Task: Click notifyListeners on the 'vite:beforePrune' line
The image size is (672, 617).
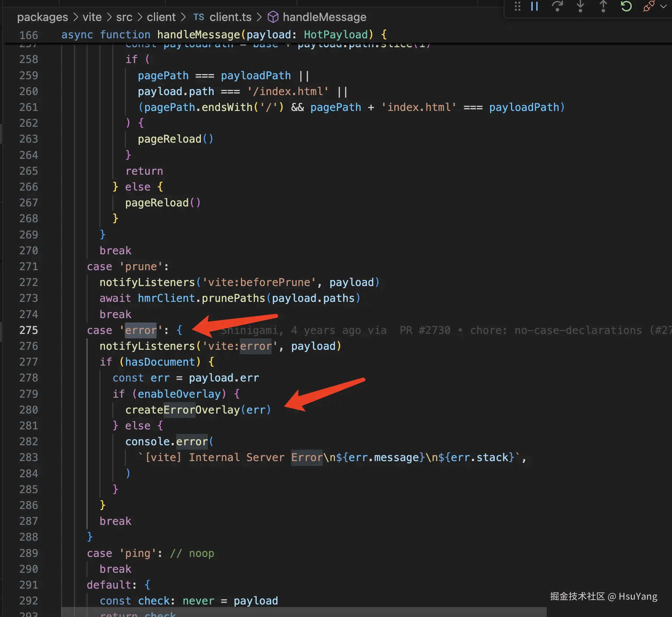Action: 147,282
